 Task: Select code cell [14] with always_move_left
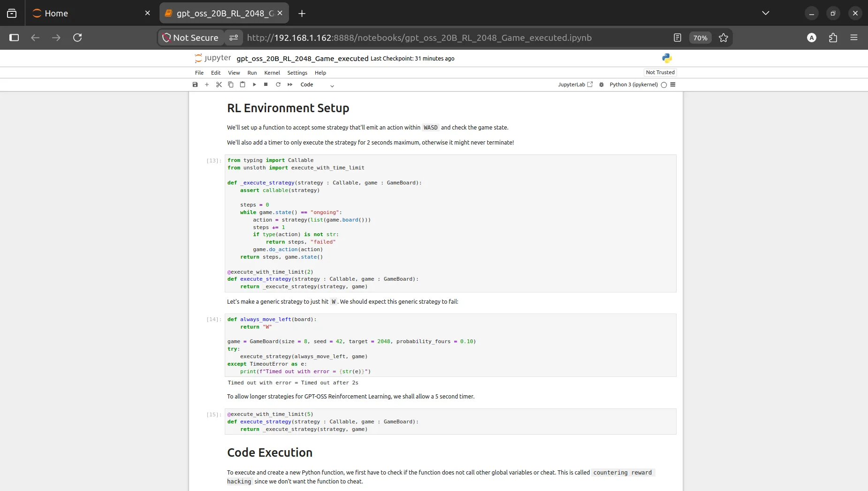click(x=450, y=345)
